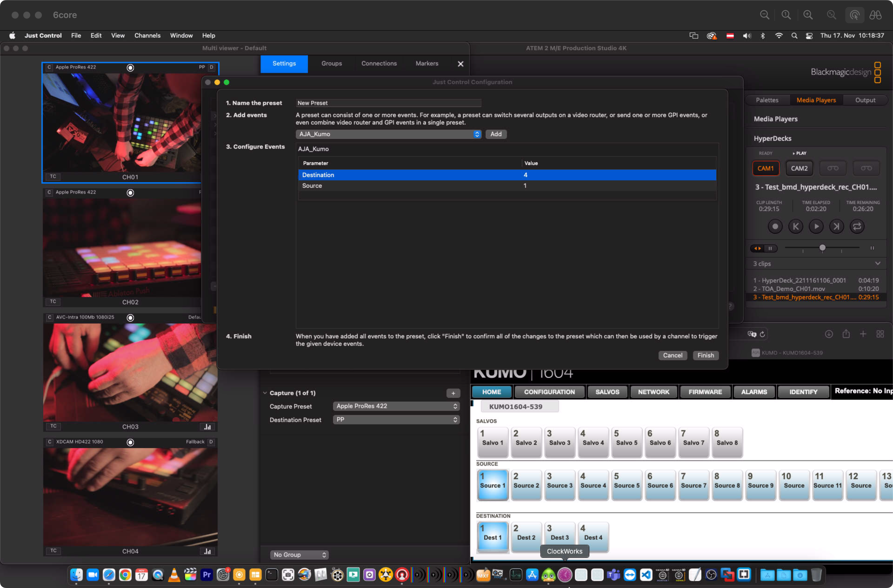
Task: Click the HyperDeck record button
Action: coord(775,226)
